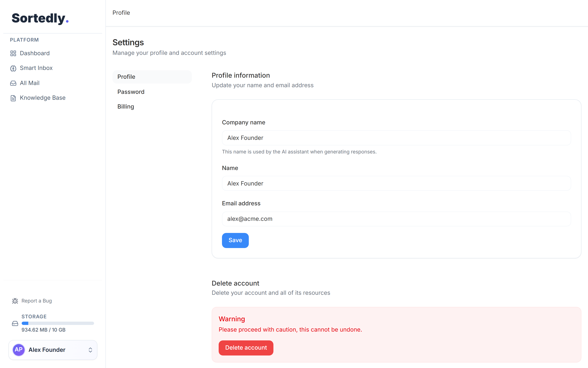
Task: Click the AI assistant helper text
Action: coord(299,152)
